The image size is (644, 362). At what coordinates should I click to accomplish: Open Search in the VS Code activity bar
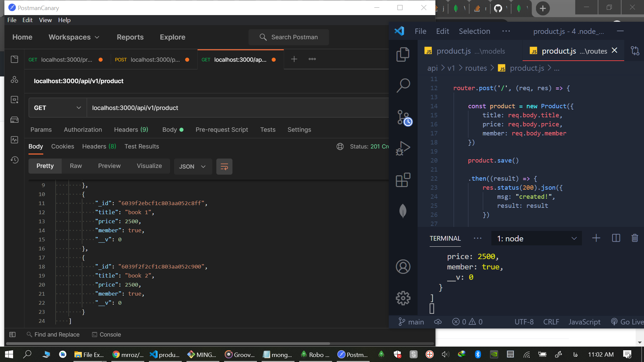(403, 85)
